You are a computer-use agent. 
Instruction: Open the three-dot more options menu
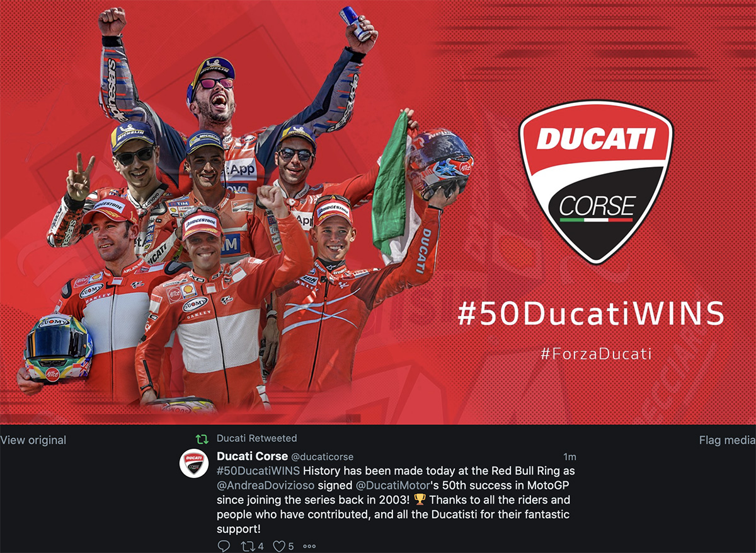tap(309, 546)
